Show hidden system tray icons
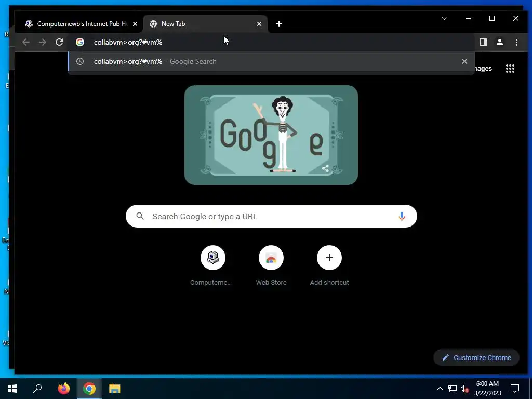532x399 pixels. point(440,389)
